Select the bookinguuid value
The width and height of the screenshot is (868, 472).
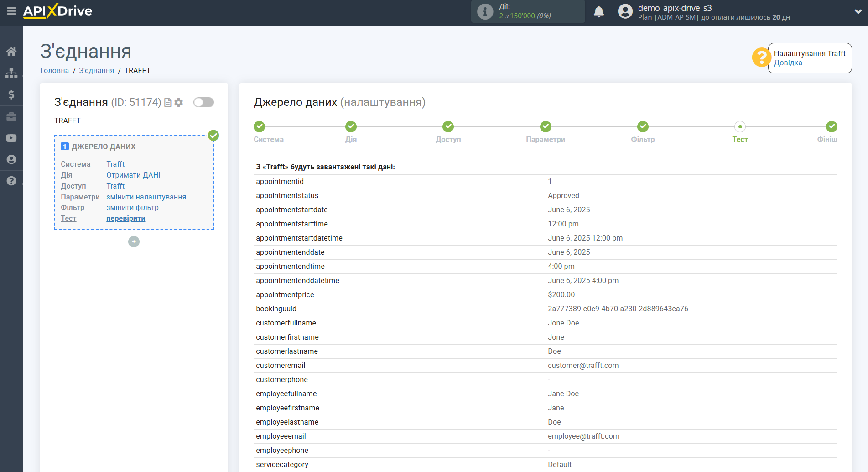pos(618,309)
